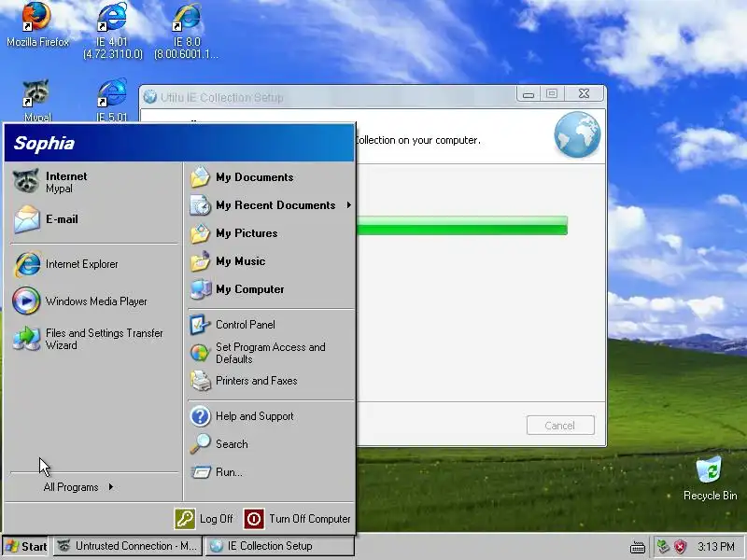
Task: Open Printers and Faxes
Action: point(271,381)
